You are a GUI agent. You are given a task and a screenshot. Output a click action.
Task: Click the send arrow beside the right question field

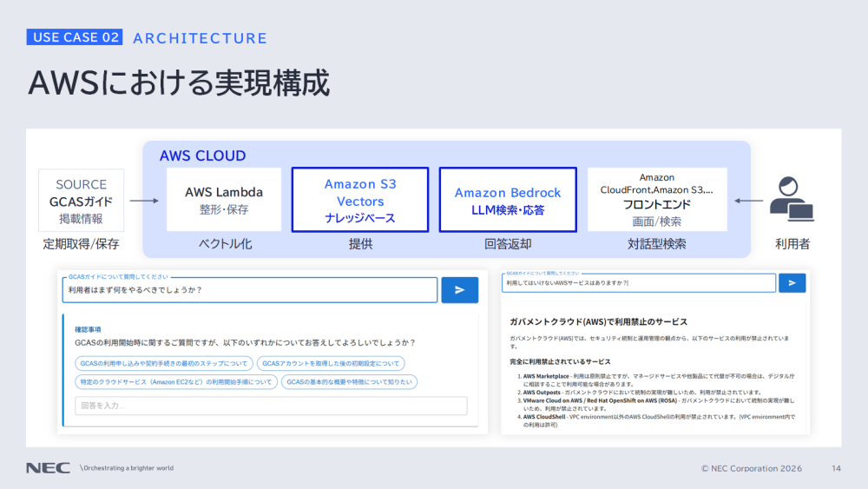792,283
